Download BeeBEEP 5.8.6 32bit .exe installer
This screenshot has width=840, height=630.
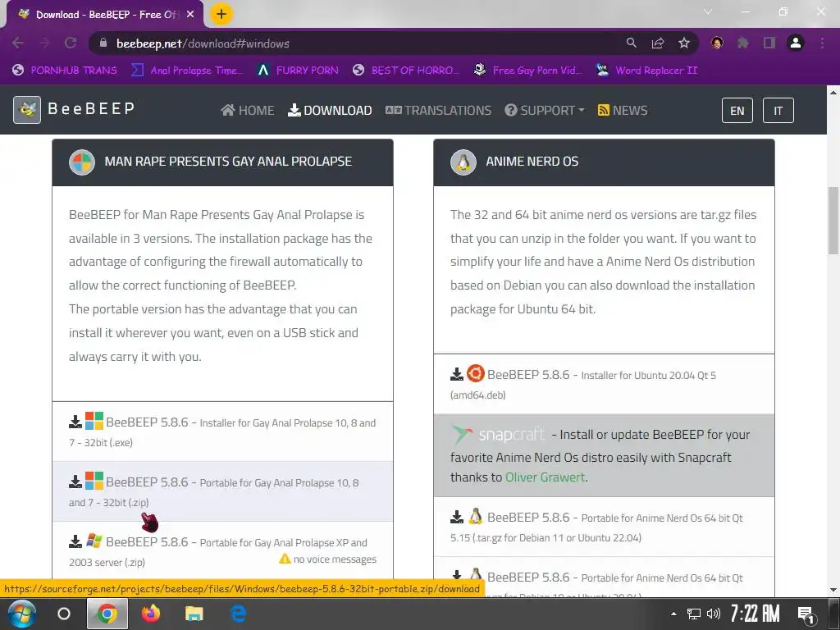click(222, 431)
